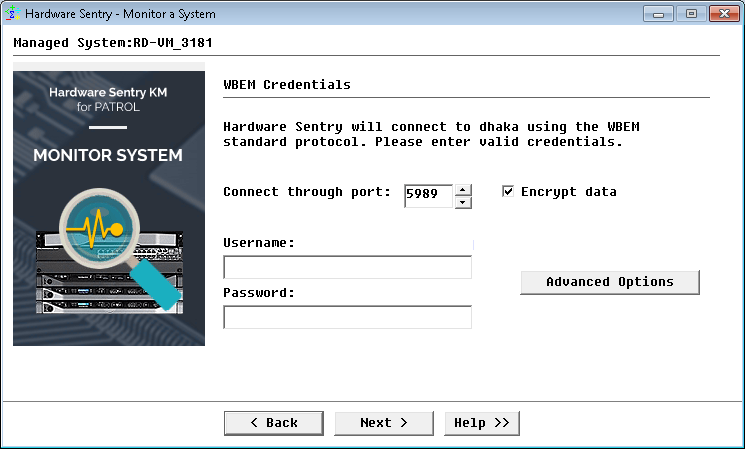Click the Connect through port: label
Screen dimensions: 745x449
[307, 192]
